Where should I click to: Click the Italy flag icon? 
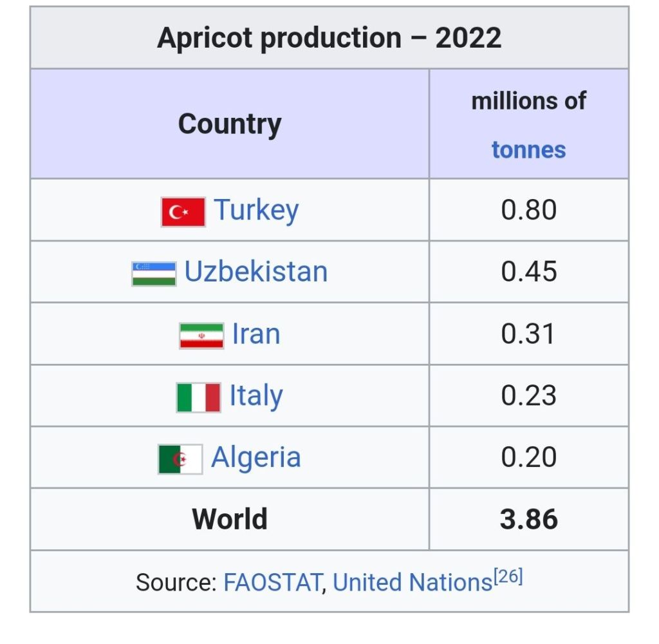coord(199,397)
